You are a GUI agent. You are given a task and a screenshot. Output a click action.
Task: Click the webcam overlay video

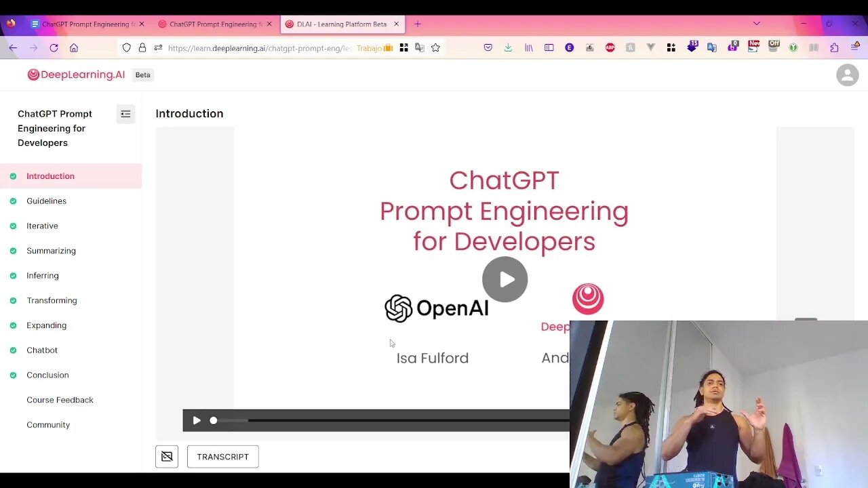[x=719, y=404]
